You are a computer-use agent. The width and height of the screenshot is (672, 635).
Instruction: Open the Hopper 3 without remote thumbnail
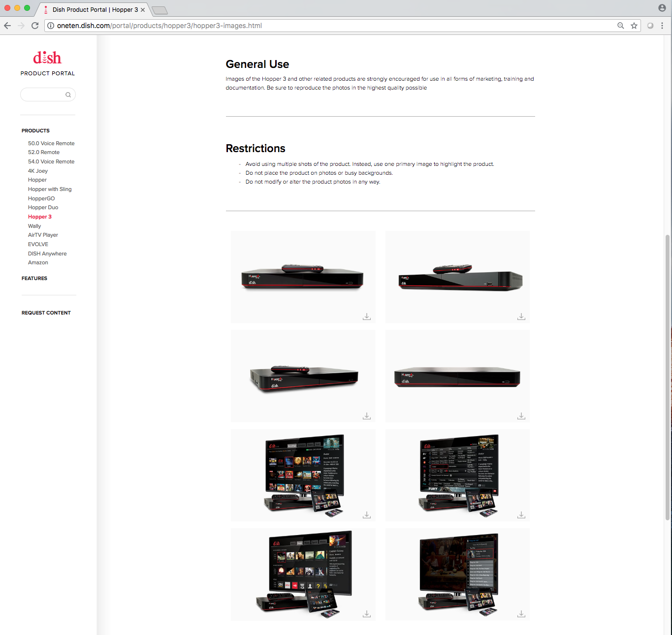pos(457,376)
